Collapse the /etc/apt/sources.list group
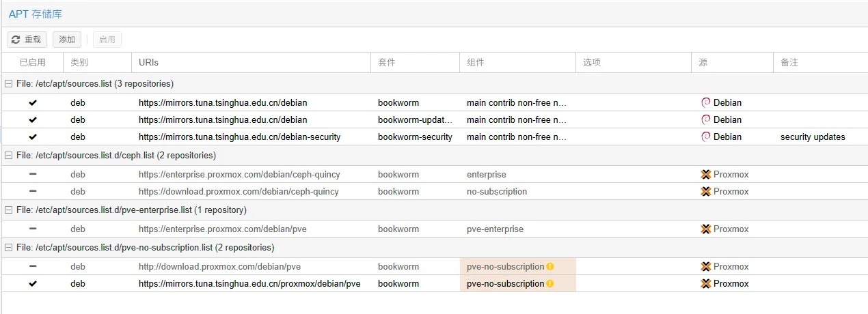This screenshot has height=314, width=868. (x=9, y=83)
